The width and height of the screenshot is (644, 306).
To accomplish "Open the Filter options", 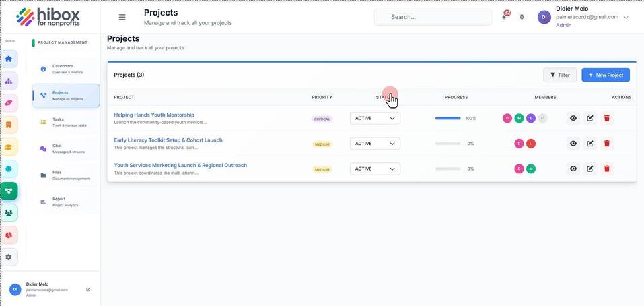I will point(560,75).
